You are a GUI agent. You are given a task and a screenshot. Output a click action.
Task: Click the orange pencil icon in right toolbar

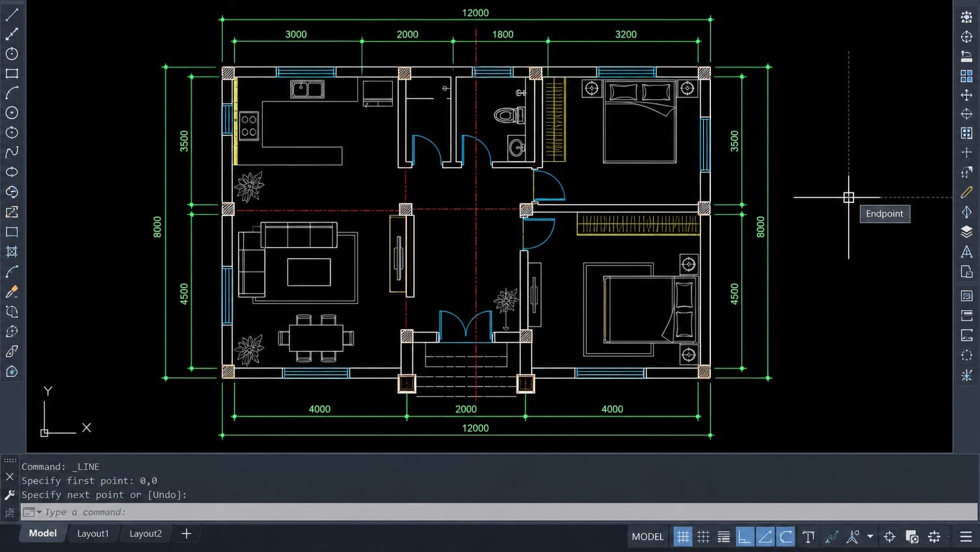[967, 192]
